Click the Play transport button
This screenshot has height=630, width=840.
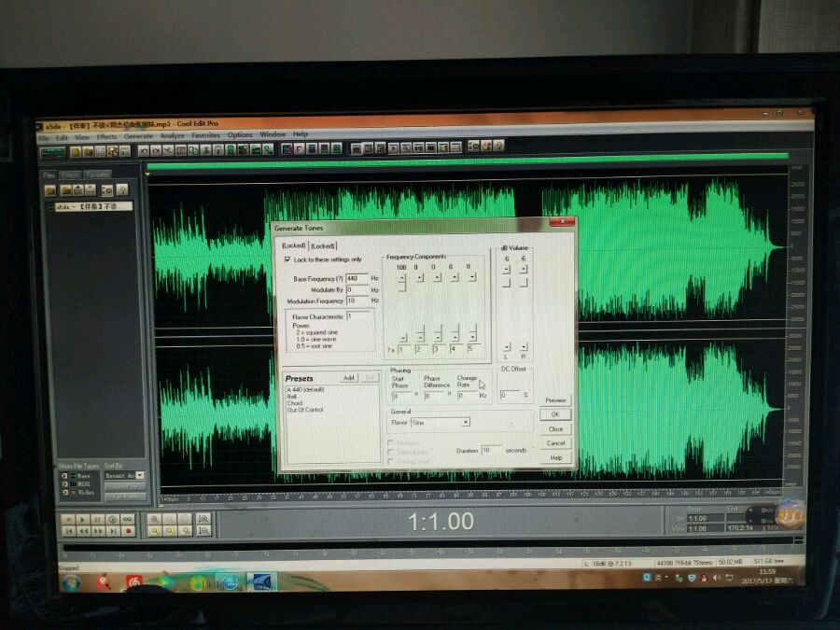click(x=82, y=520)
